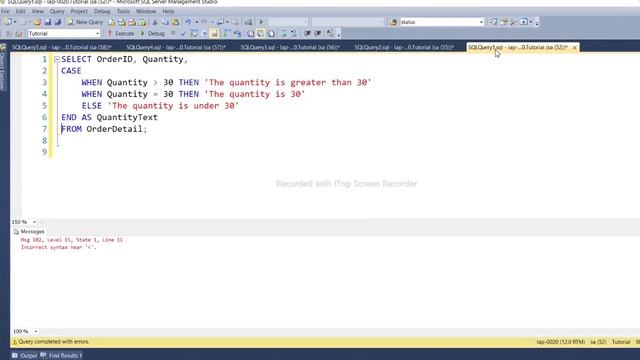Switch to the SQLQuery4.sql tab
Screen dimensions: 640x360
coord(176,47)
